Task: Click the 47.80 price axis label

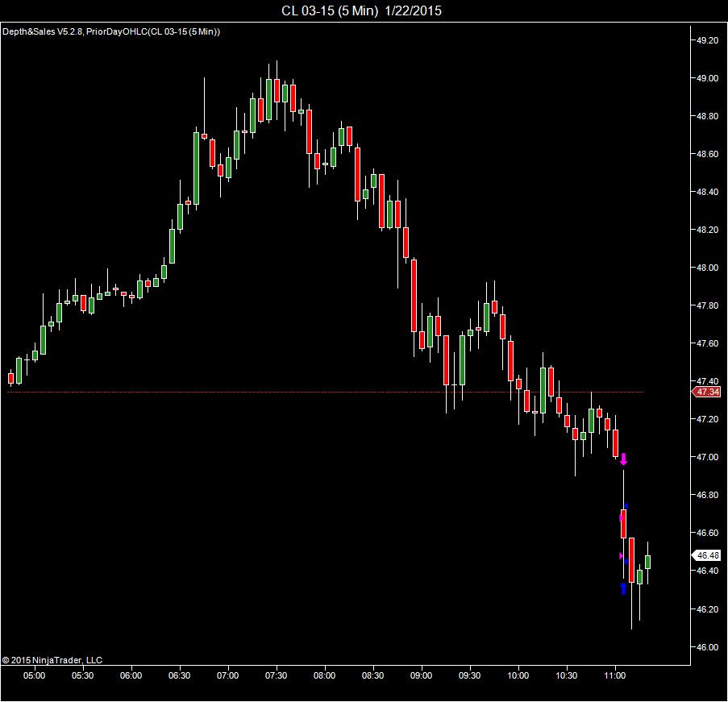Action: click(707, 305)
